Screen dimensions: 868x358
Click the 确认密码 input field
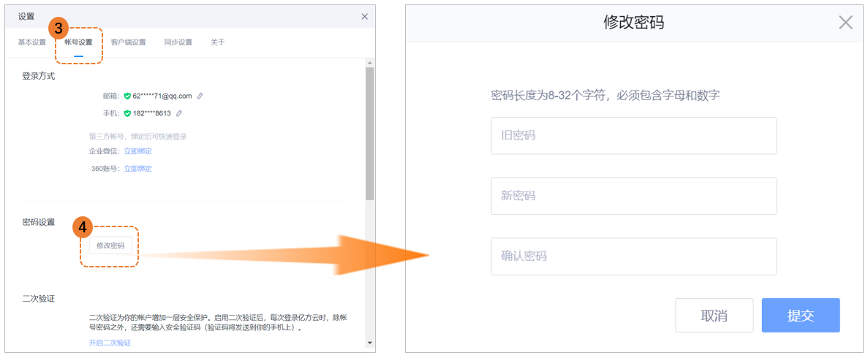point(633,256)
